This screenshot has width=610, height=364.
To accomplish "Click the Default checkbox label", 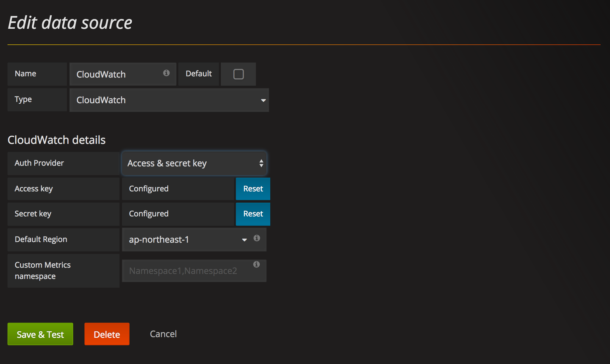I will pos(199,74).
